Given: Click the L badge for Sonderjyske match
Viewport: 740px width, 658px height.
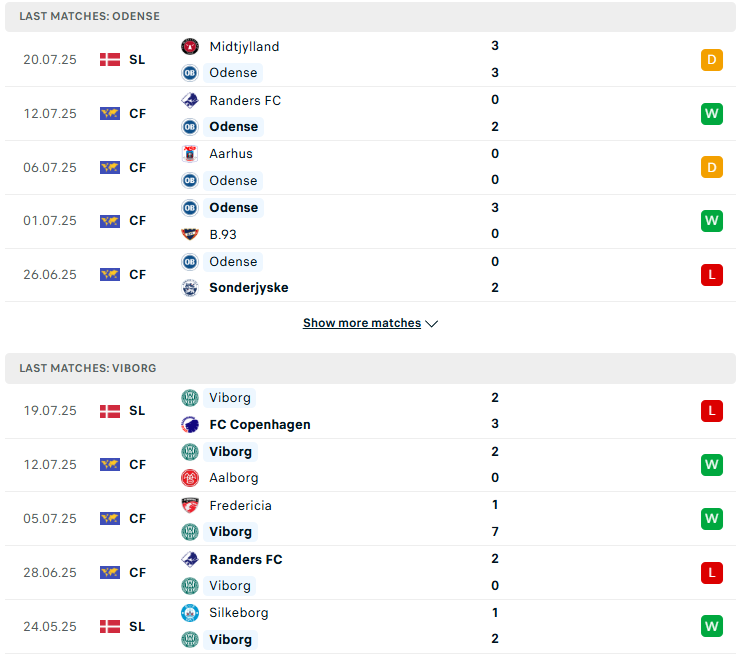Looking at the screenshot, I should pyautogui.click(x=712, y=275).
